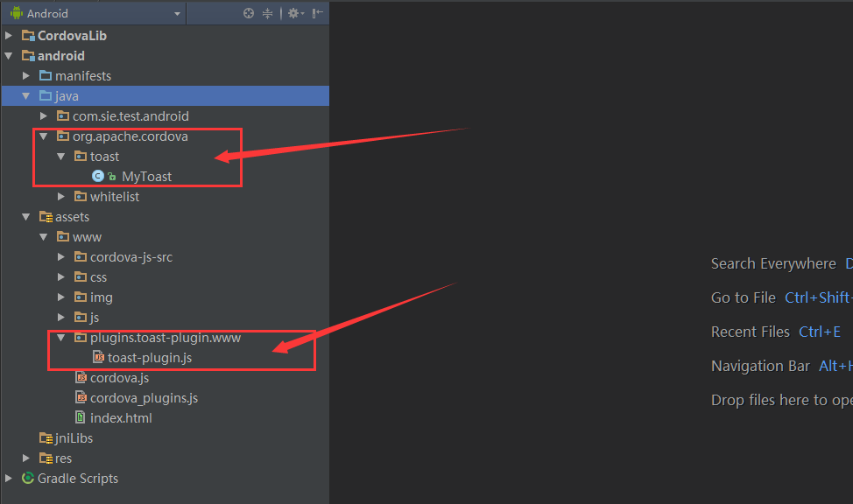
Task: Click the MyToast class icon
Action: point(98,176)
